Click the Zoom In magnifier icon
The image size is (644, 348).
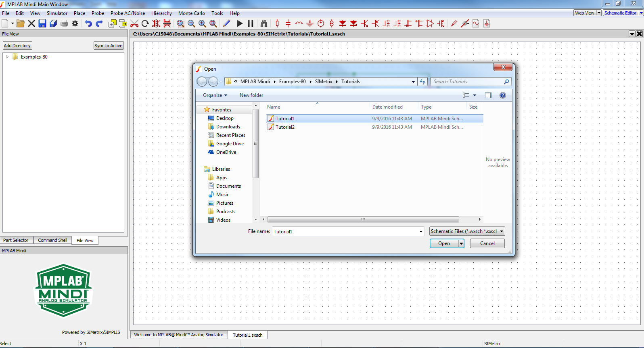click(202, 23)
